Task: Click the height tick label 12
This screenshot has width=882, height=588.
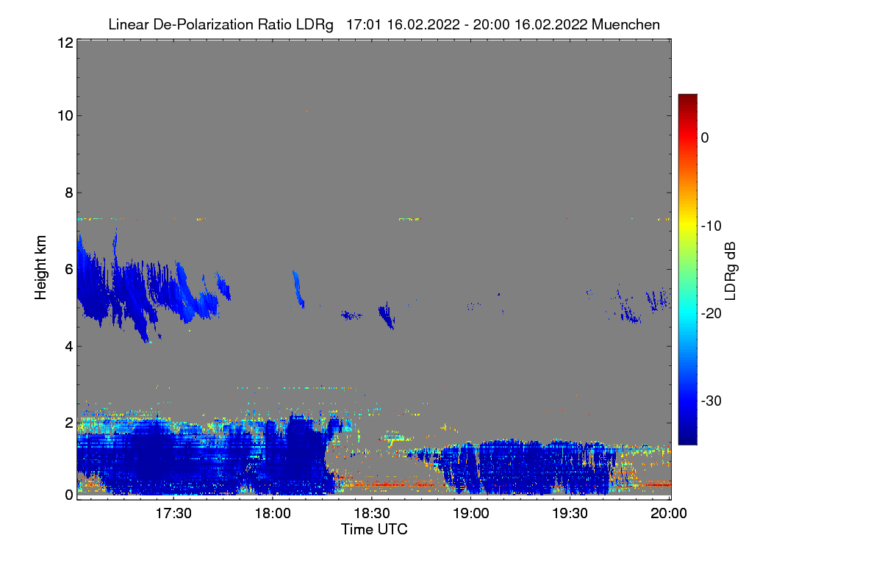Action: [65, 43]
